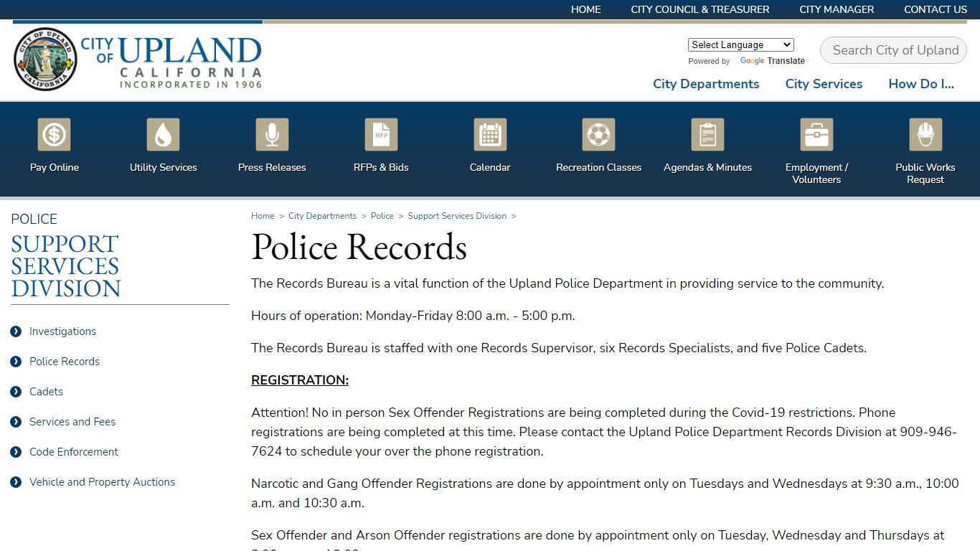
Task: Expand the City Services menu
Action: tap(824, 84)
